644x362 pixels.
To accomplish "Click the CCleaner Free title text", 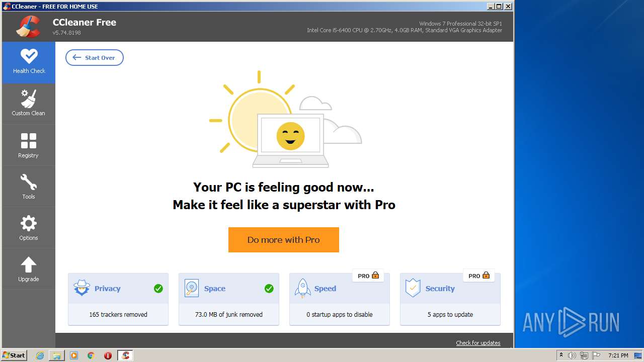I will [85, 23].
